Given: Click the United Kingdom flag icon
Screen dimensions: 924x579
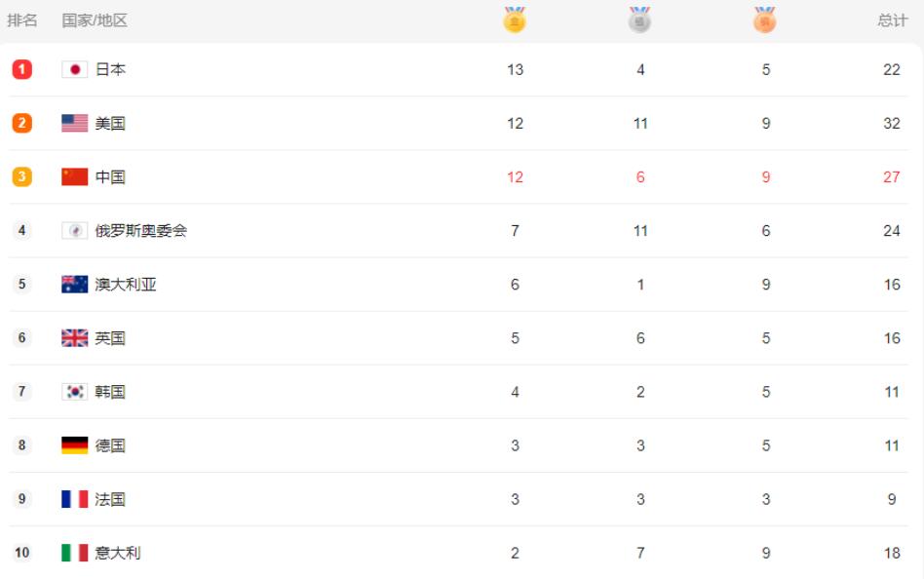Looking at the screenshot, I should point(75,338).
